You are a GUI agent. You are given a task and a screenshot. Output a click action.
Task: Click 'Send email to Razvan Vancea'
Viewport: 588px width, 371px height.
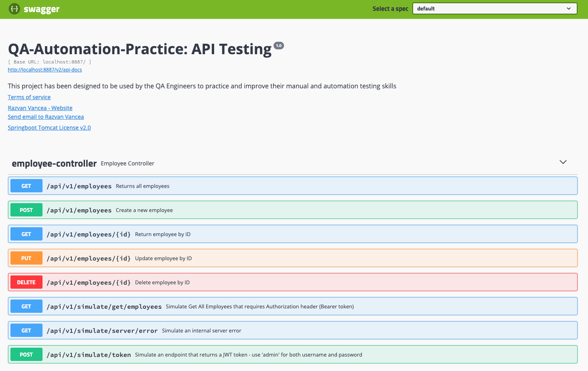point(45,116)
